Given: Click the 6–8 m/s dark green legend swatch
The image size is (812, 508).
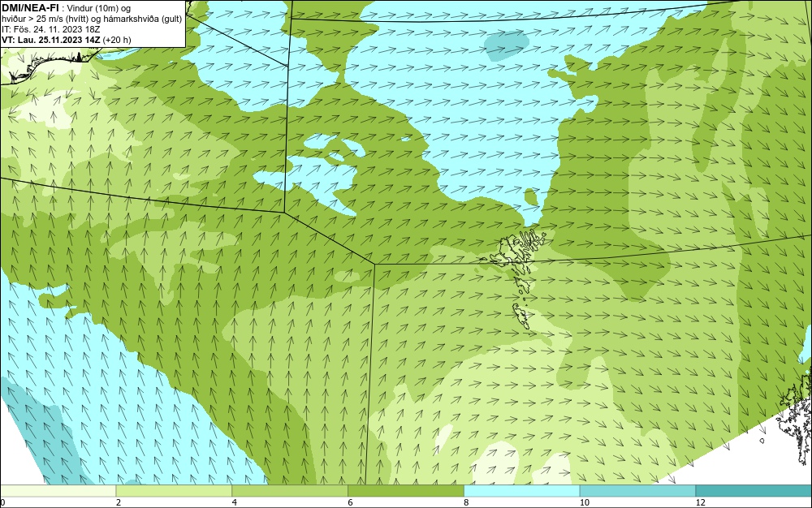Looking at the screenshot, I should point(406,491).
